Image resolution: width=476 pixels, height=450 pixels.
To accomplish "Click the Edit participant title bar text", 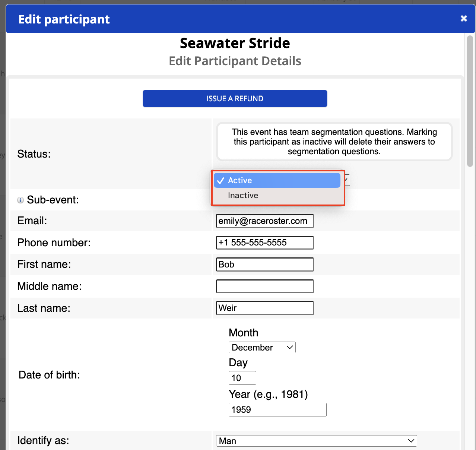I will click(64, 19).
